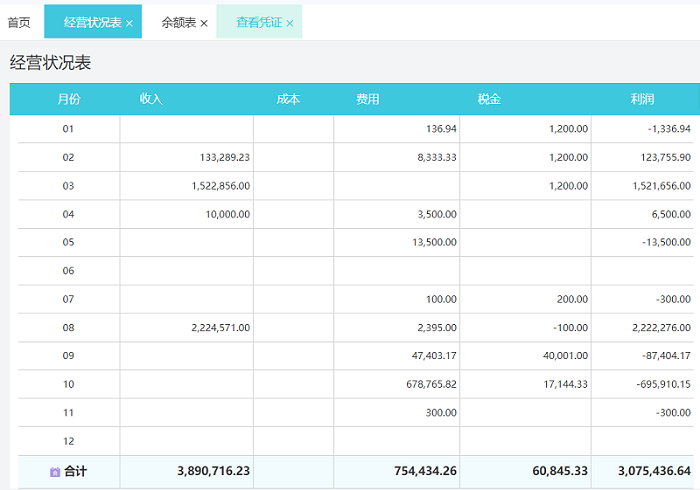700x490 pixels.
Task: Click the 利润 column header
Action: coord(642,99)
